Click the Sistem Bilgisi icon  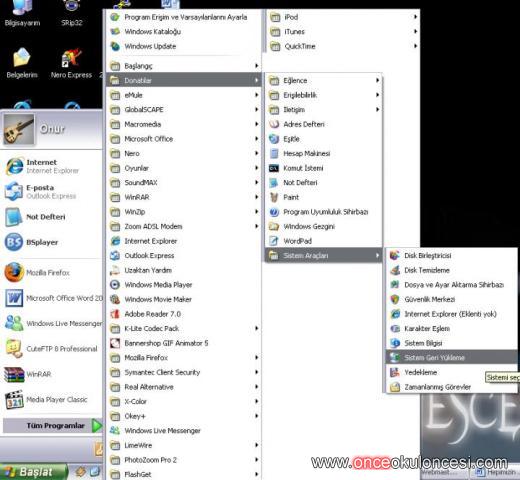pos(395,343)
